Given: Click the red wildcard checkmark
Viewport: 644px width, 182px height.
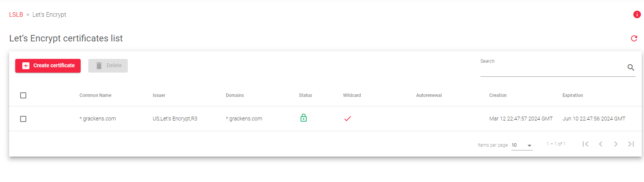Looking at the screenshot, I should click(347, 119).
